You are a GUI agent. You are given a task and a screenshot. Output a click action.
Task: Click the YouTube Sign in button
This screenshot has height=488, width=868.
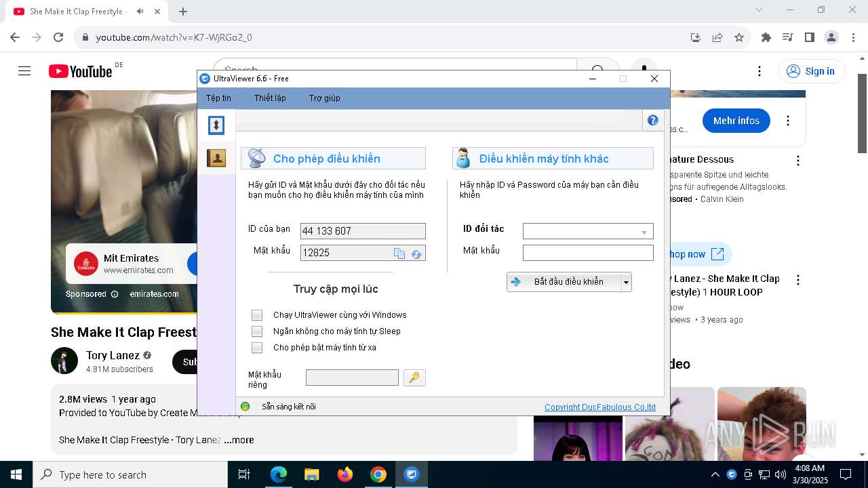pos(812,71)
